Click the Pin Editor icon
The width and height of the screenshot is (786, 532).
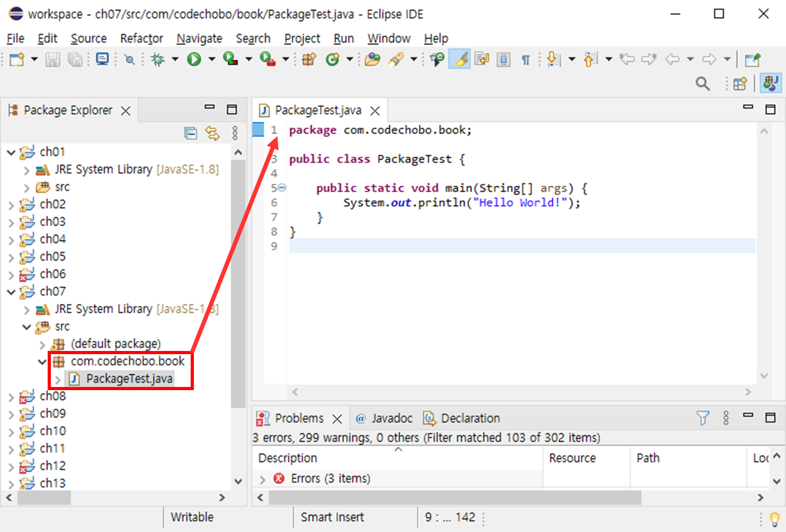click(753, 59)
